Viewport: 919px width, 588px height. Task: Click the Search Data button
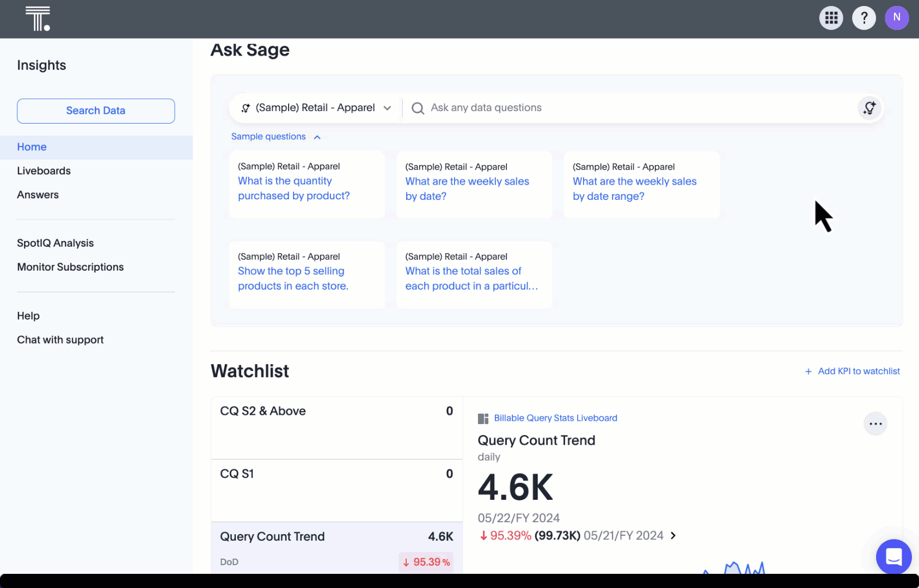point(95,111)
